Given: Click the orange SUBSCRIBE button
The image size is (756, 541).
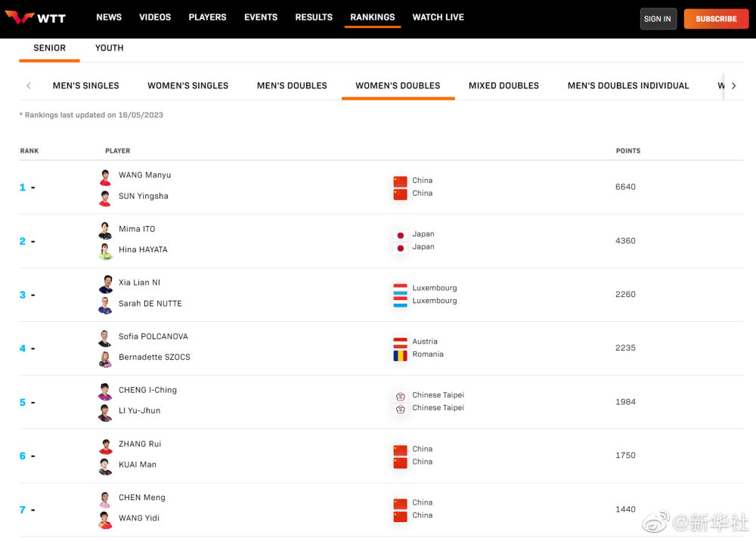Looking at the screenshot, I should 716,19.
